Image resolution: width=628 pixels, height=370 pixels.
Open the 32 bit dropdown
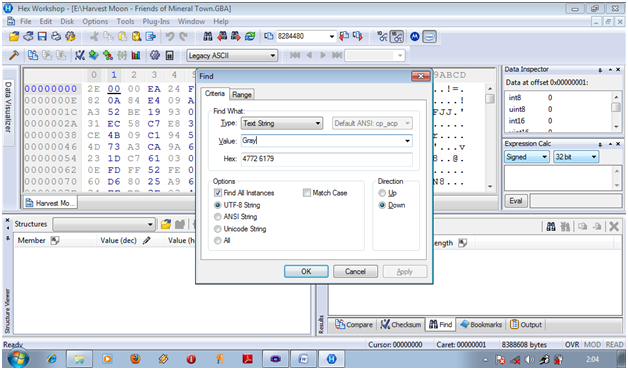pyautogui.click(x=576, y=157)
